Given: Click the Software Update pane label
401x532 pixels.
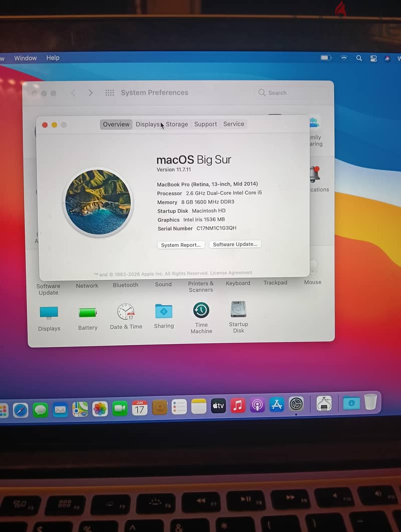Looking at the screenshot, I should click(x=48, y=290).
